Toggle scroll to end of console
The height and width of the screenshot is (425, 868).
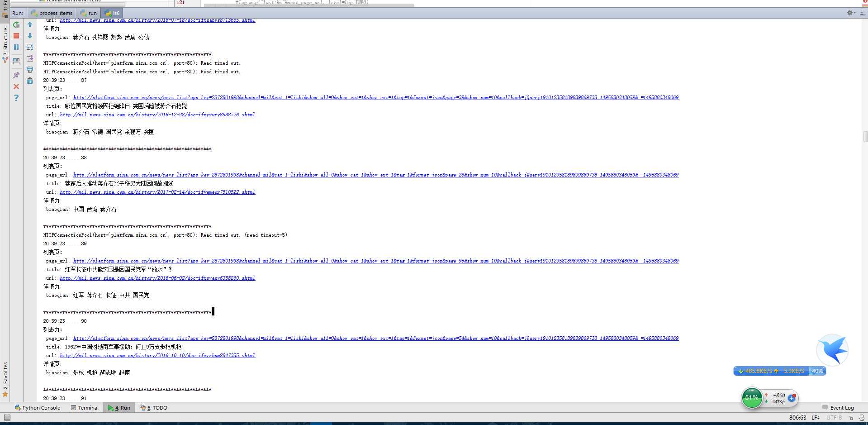click(x=30, y=58)
